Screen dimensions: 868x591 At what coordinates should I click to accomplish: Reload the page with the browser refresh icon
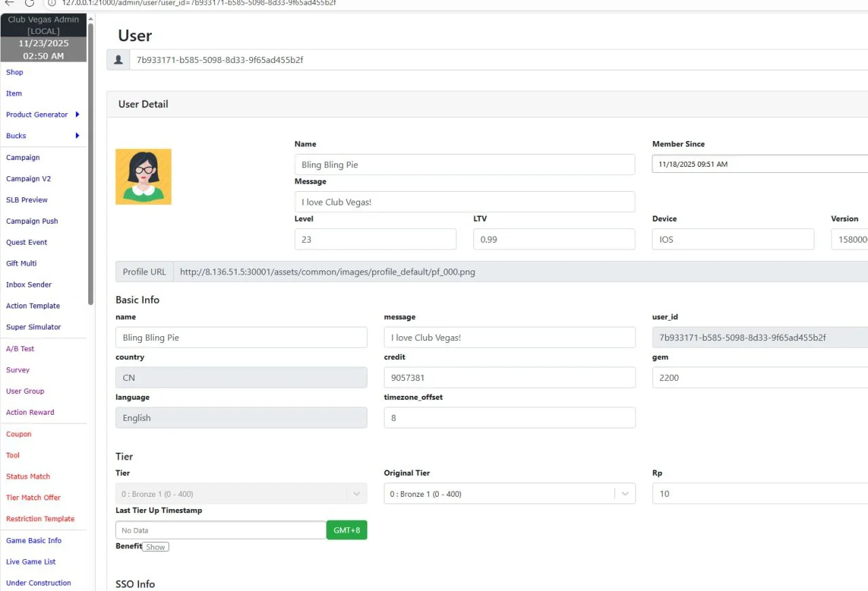[29, 3]
